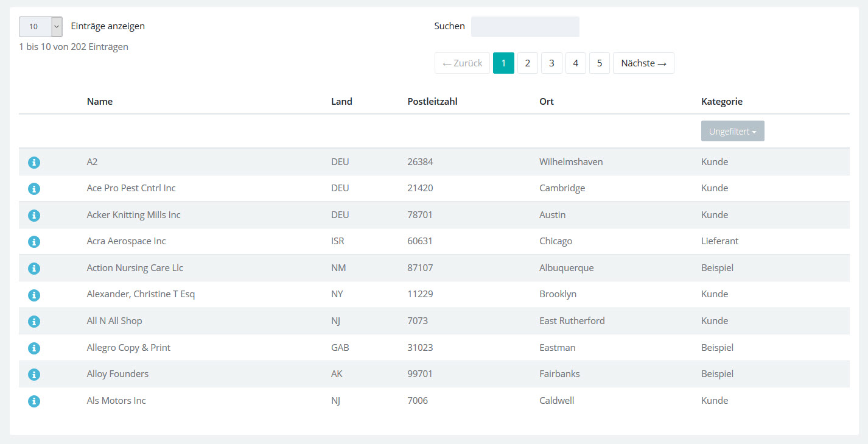Click into the Suchen search field
This screenshot has width=868, height=444.
click(x=525, y=27)
